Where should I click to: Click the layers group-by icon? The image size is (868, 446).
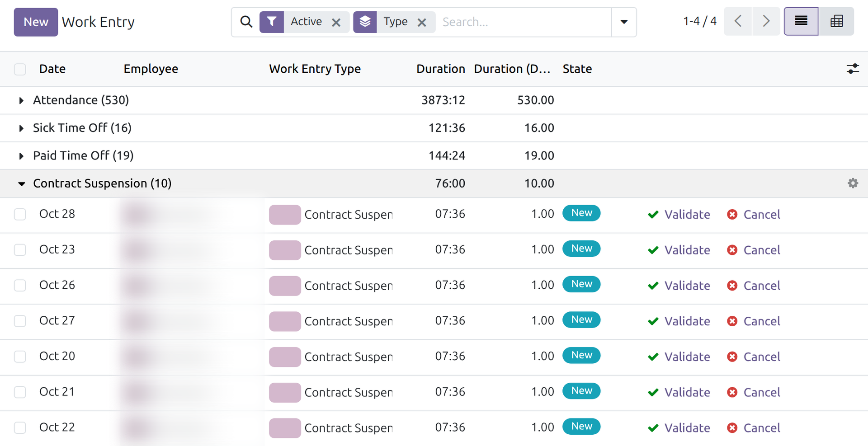365,22
